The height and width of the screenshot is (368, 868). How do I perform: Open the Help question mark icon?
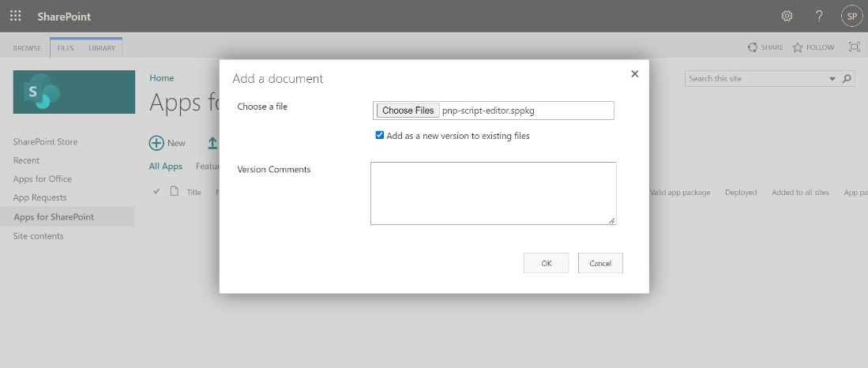click(x=819, y=16)
